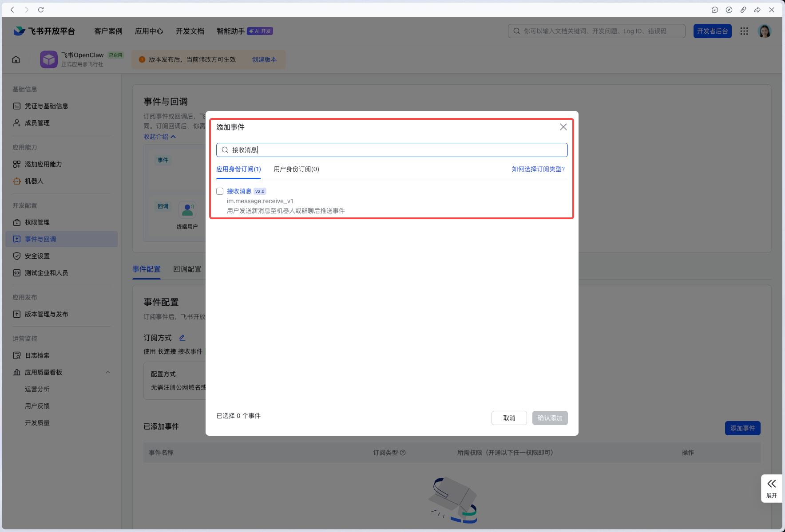This screenshot has height=532, width=785.
Task: Open 日志检索 under 运营监控
Action: click(x=37, y=355)
